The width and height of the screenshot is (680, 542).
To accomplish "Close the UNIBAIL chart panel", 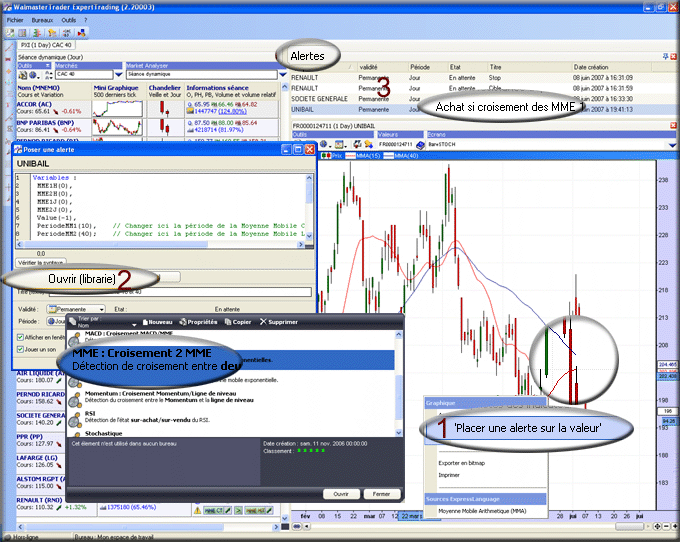I will click(673, 125).
